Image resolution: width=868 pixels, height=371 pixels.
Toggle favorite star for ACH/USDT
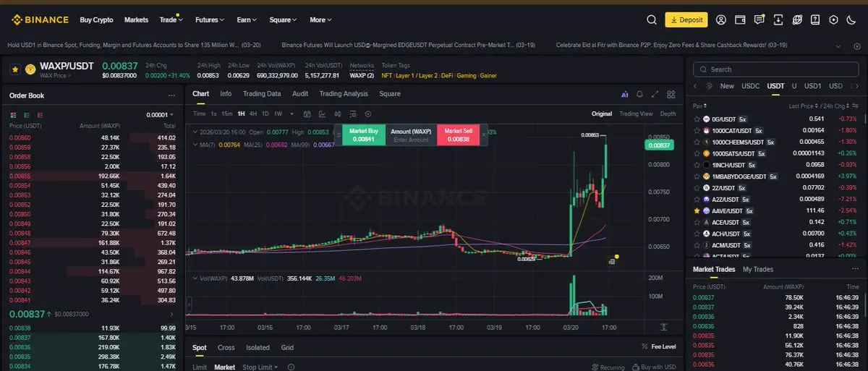click(x=697, y=234)
